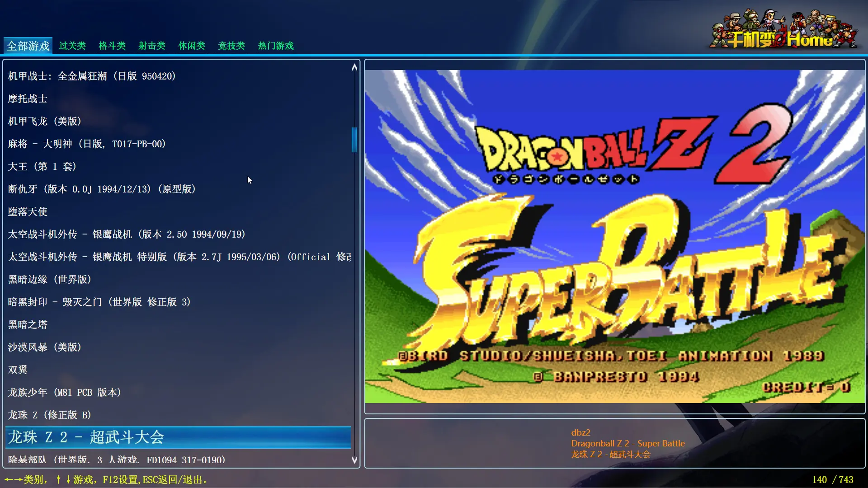Open the 过关类 category tab
This screenshot has height=488, width=868.
click(72, 46)
